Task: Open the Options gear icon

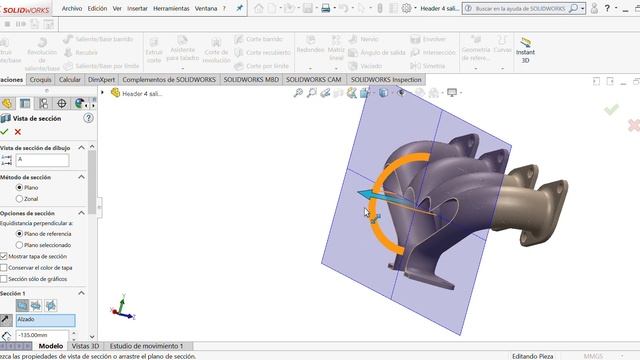Action: click(406, 8)
